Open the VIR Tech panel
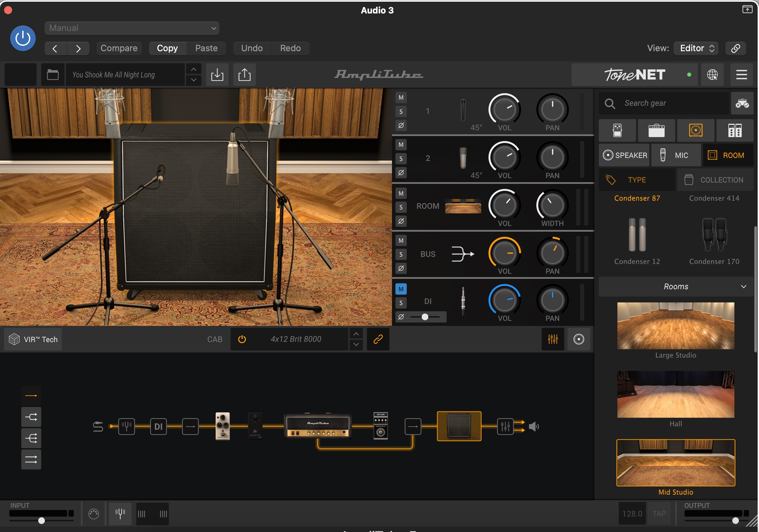 click(33, 339)
